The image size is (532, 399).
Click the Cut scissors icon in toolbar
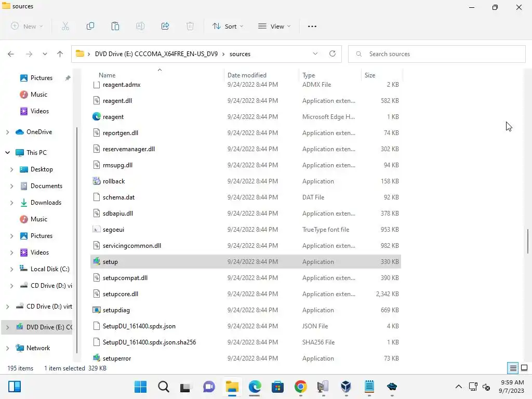65,26
